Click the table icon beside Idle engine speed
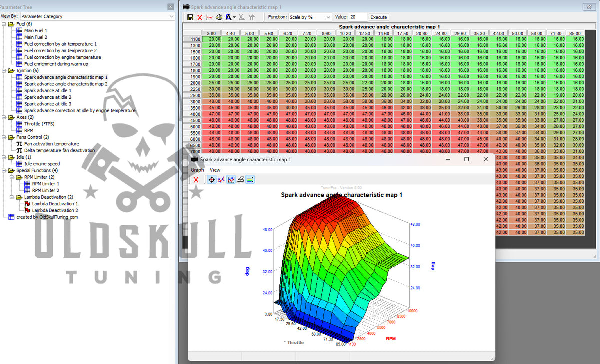This screenshot has width=600, height=364. click(19, 164)
